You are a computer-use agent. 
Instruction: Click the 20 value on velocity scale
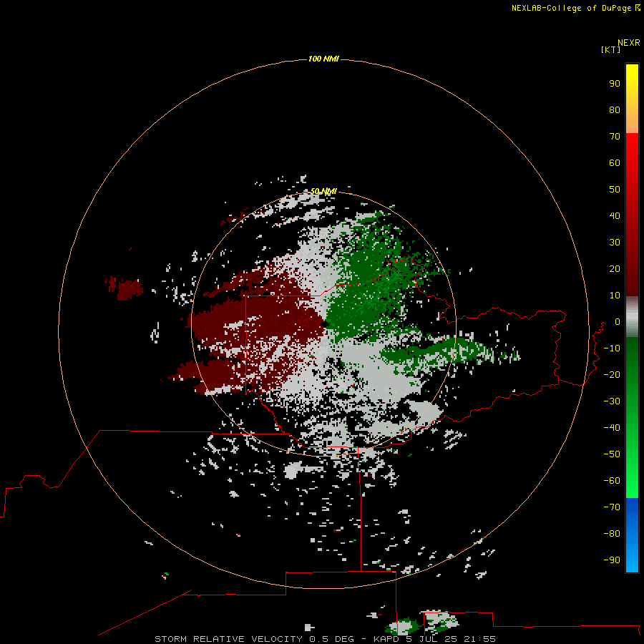[x=615, y=268]
